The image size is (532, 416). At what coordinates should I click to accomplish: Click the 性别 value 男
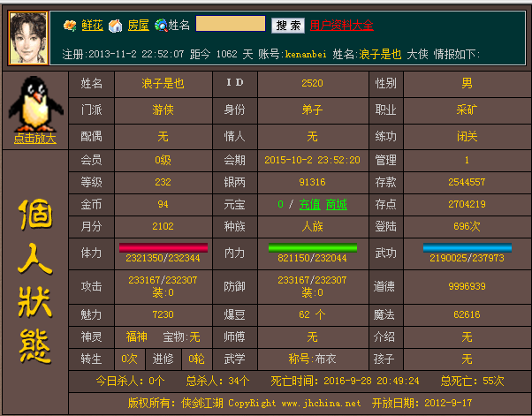click(x=467, y=83)
